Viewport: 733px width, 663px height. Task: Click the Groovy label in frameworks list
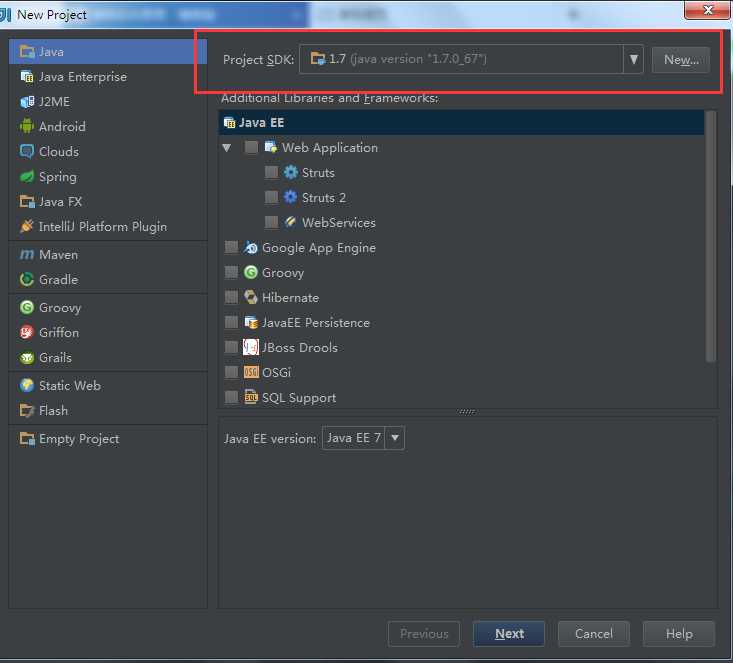click(283, 273)
